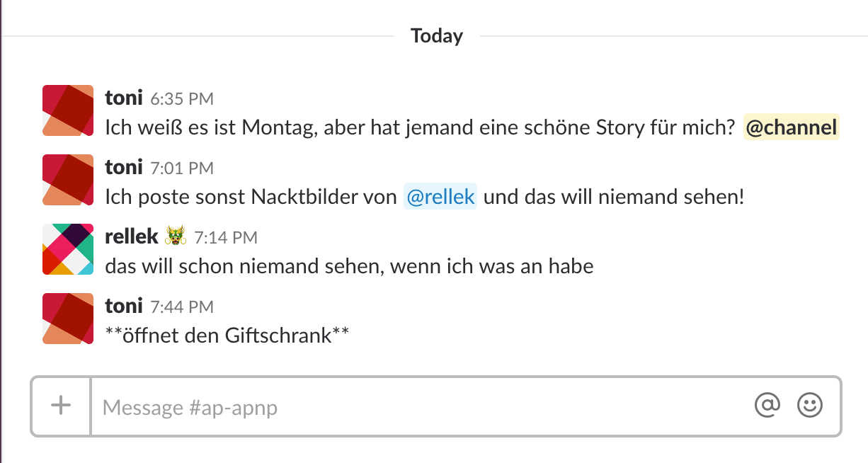868x463 pixels.
Task: Click the 6:35 PM timestamp
Action: [x=182, y=98]
